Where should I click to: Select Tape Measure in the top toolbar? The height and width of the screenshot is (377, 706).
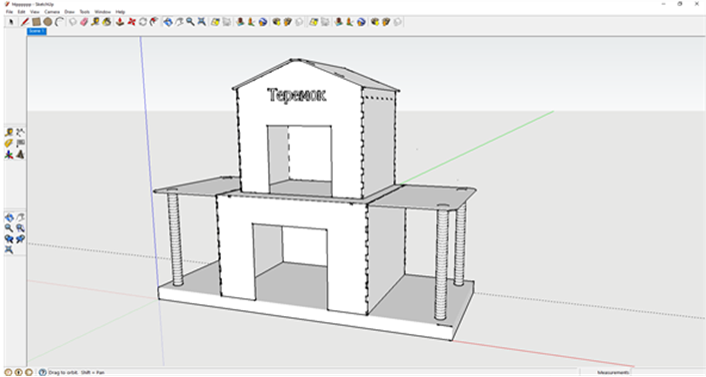pyautogui.click(x=95, y=22)
